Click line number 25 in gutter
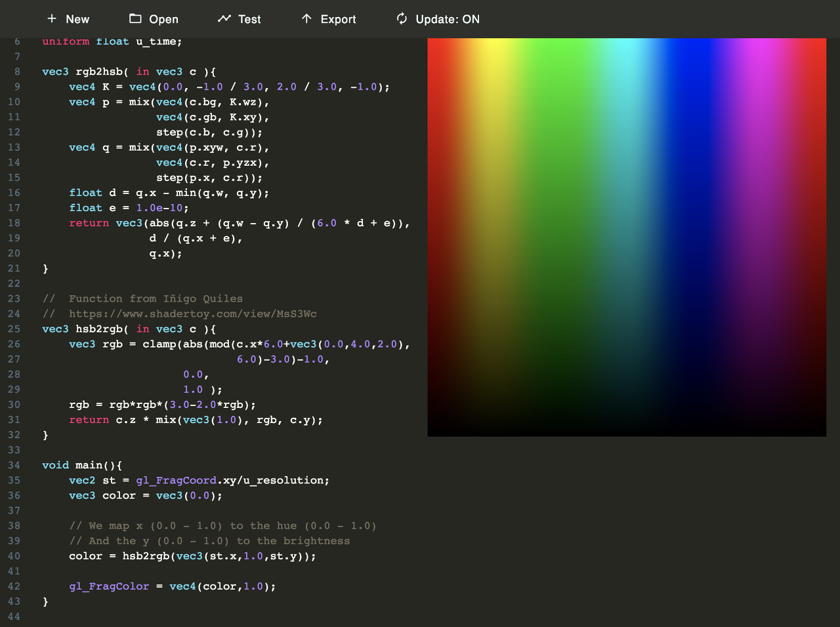Image resolution: width=840 pixels, height=627 pixels. [x=14, y=329]
